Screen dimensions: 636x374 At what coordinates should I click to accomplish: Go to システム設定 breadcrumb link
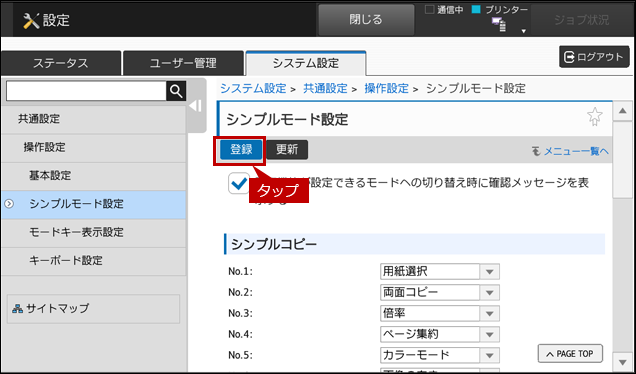(253, 88)
